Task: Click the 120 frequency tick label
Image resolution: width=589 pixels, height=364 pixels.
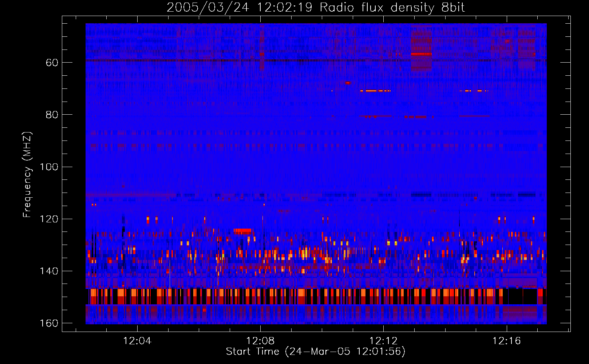Action: (x=48, y=219)
